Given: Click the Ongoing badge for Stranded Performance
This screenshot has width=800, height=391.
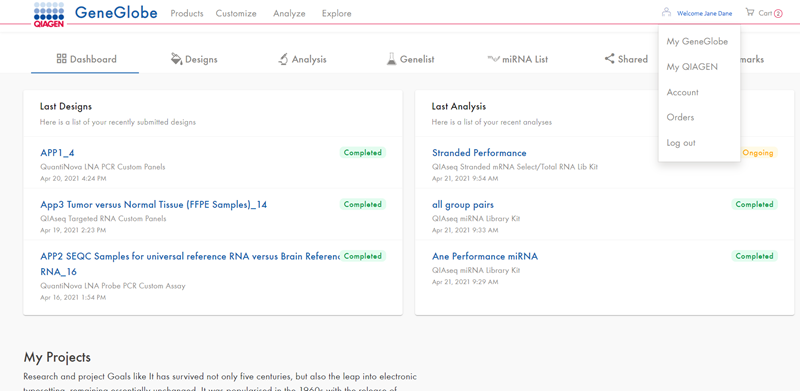Looking at the screenshot, I should click(x=758, y=153).
